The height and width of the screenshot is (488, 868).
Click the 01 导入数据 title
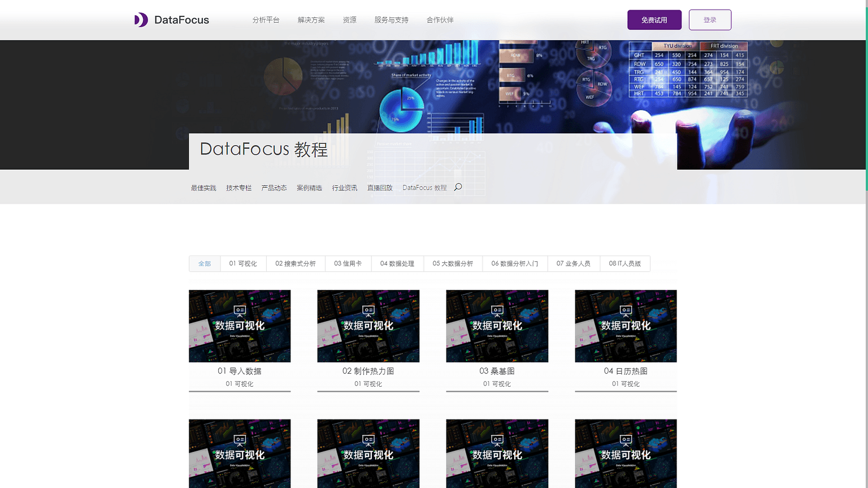(x=240, y=371)
